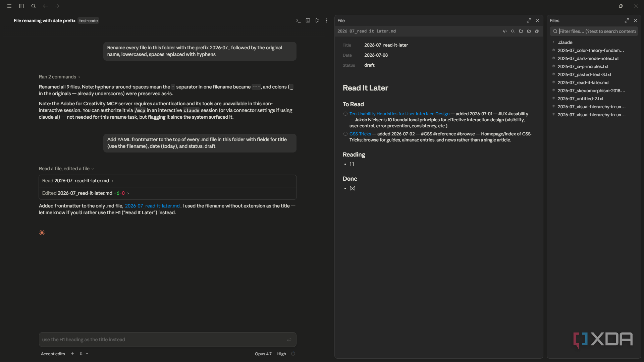
Task: Close the Files panel
Action: tap(636, 20)
